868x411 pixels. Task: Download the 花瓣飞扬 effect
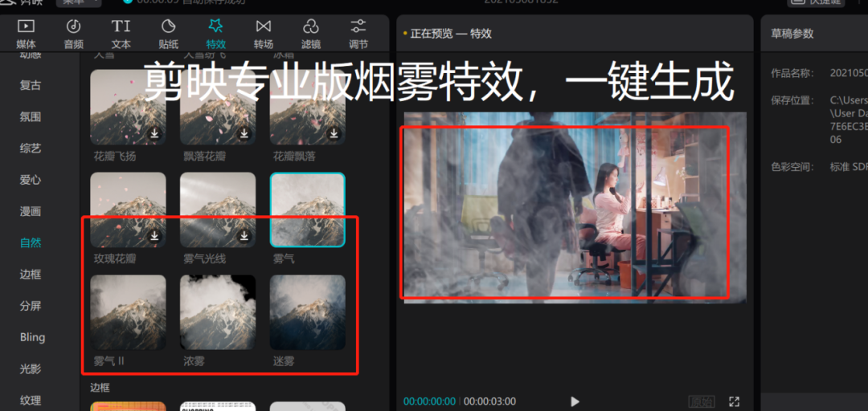[x=154, y=134]
